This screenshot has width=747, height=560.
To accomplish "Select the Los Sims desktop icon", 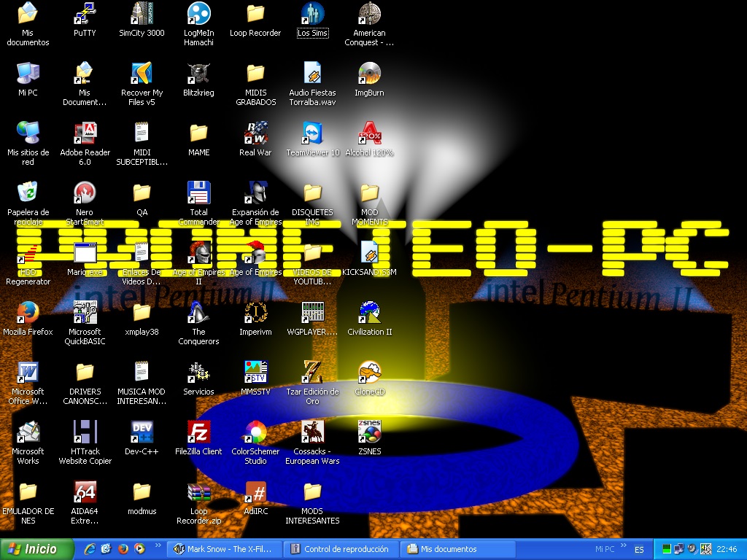I will coord(312,20).
